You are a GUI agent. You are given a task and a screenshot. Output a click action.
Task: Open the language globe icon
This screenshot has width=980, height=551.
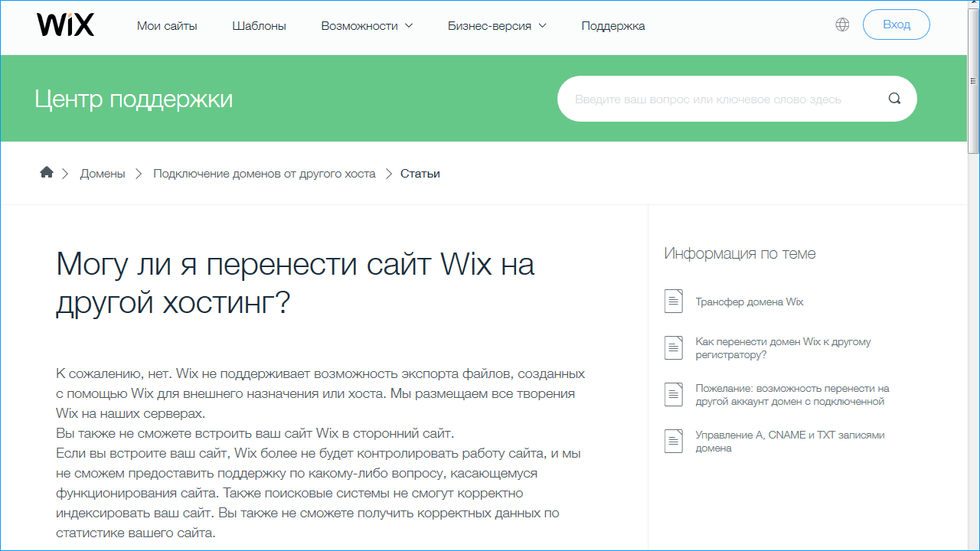(x=842, y=24)
